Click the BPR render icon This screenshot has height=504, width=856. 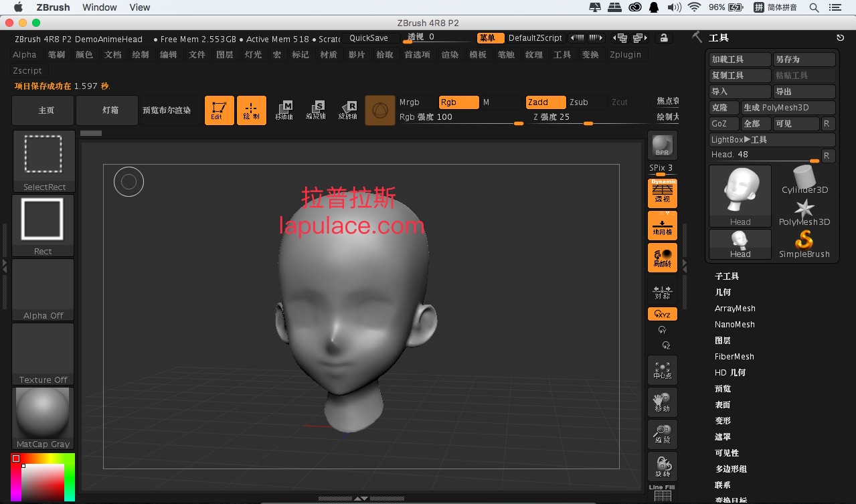point(662,145)
